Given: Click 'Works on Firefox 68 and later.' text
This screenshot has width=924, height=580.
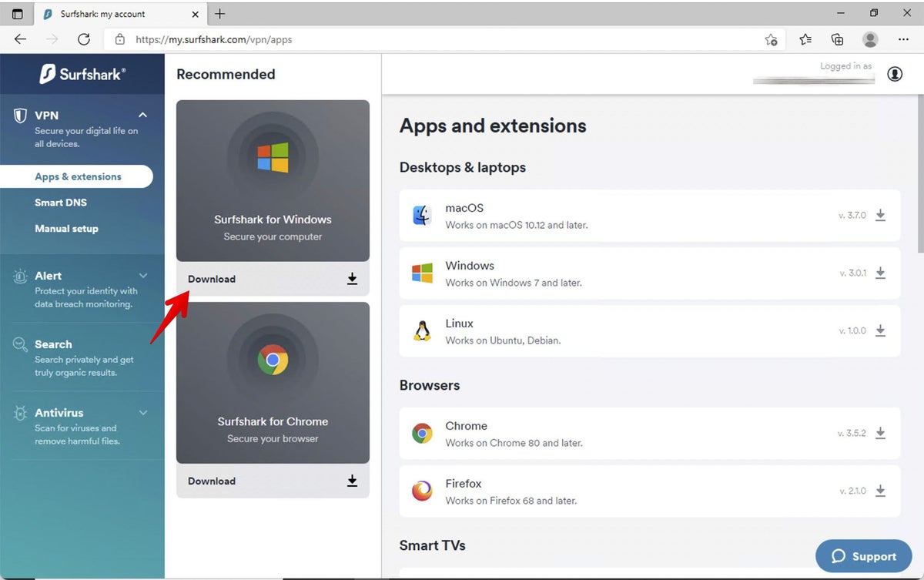Looking at the screenshot, I should tap(511, 501).
